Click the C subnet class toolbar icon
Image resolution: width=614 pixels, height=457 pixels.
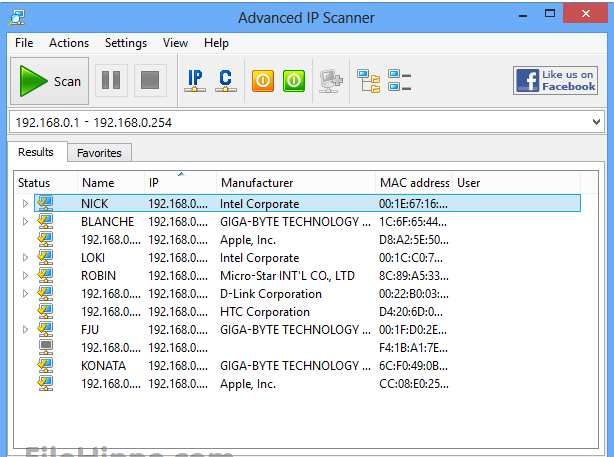[226, 81]
